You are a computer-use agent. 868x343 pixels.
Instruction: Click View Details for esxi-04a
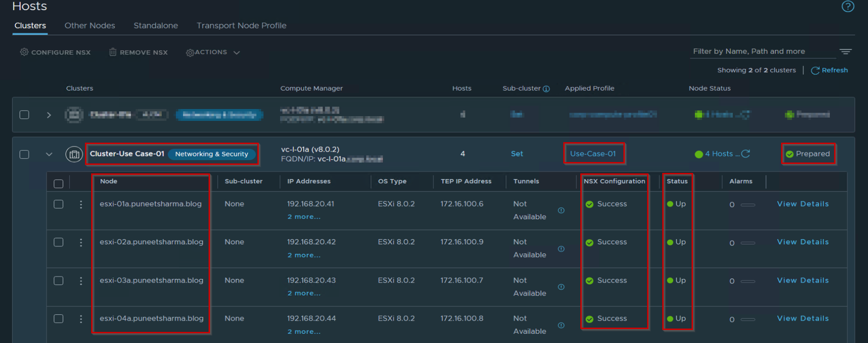click(802, 319)
